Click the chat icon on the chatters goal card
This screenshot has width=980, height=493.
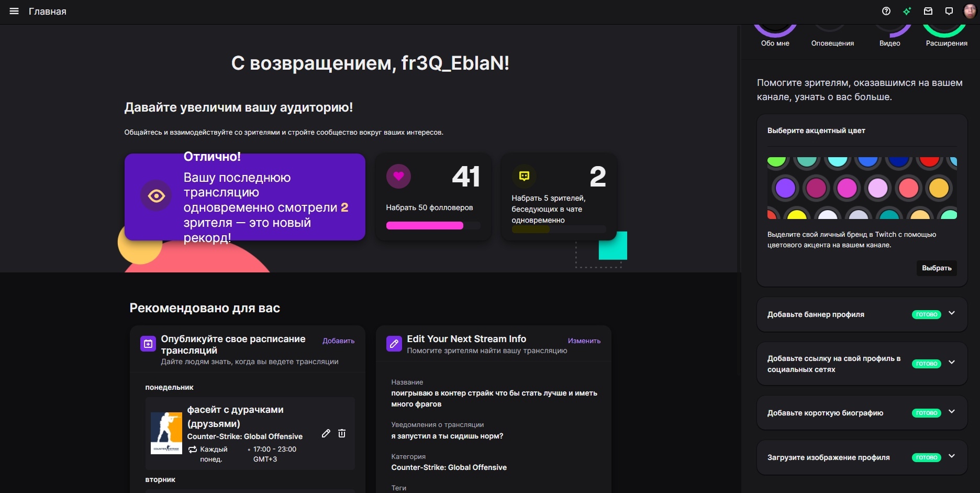(x=524, y=176)
